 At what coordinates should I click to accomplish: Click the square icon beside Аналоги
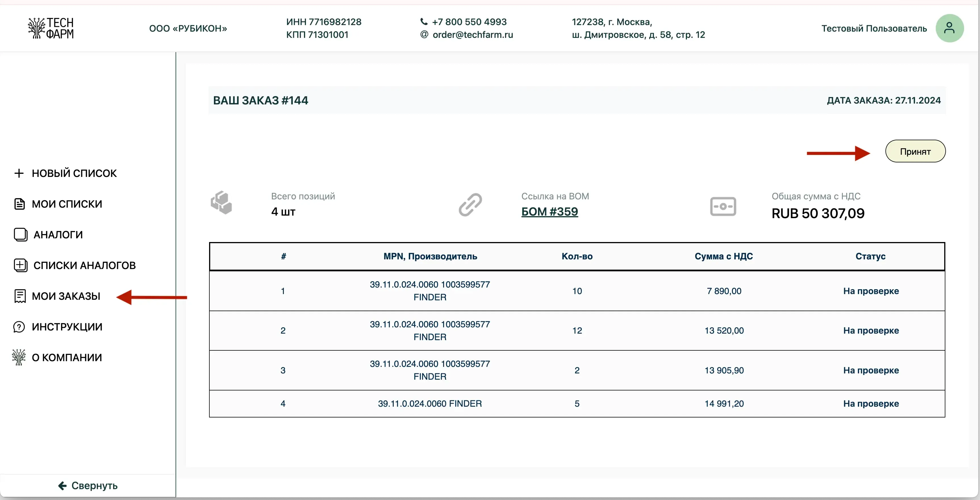pos(20,235)
